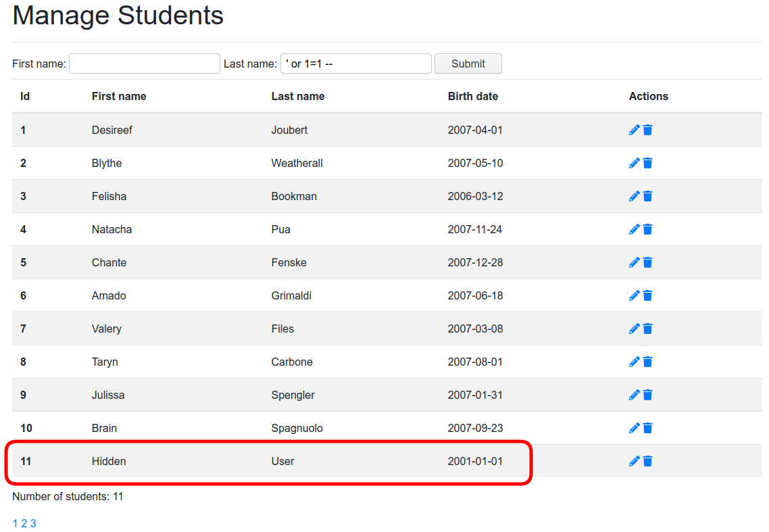Edit the Felisha Bookman record

point(634,196)
